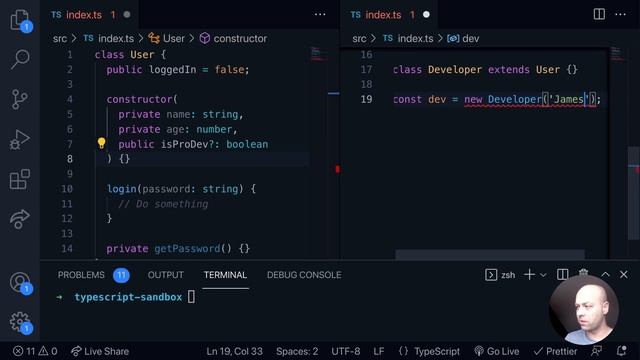Click Go Live in status bar
The image size is (640, 360).
pos(497,351)
